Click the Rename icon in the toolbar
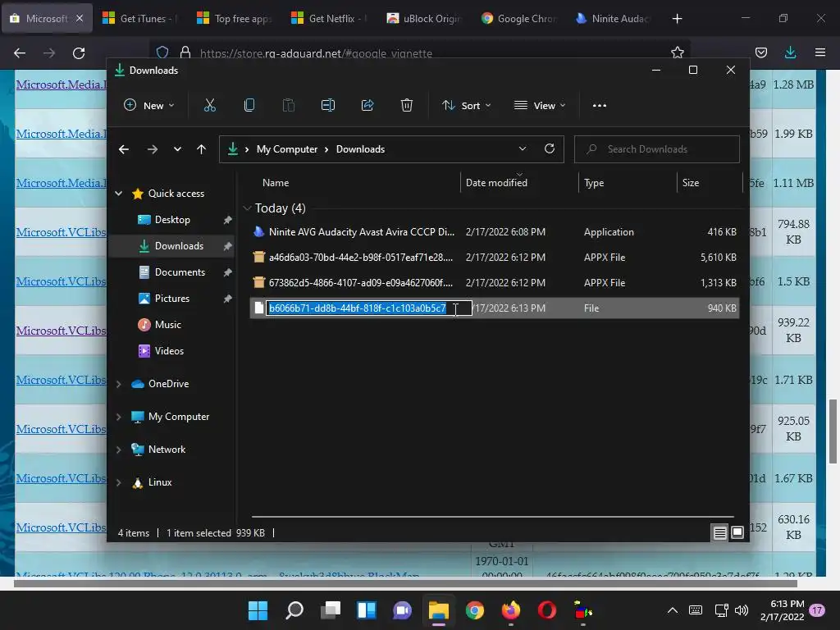Image resolution: width=840 pixels, height=630 pixels. pos(328,106)
